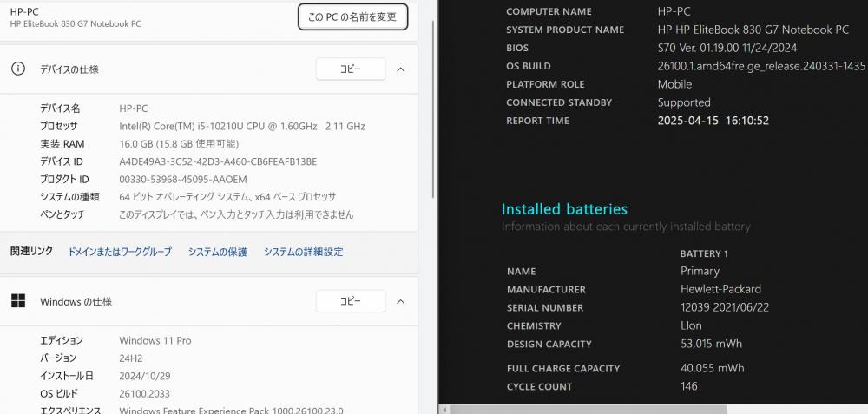The image size is (868, 414).
Task: Click the edition value Windows 11 Pro
Action: point(155,341)
